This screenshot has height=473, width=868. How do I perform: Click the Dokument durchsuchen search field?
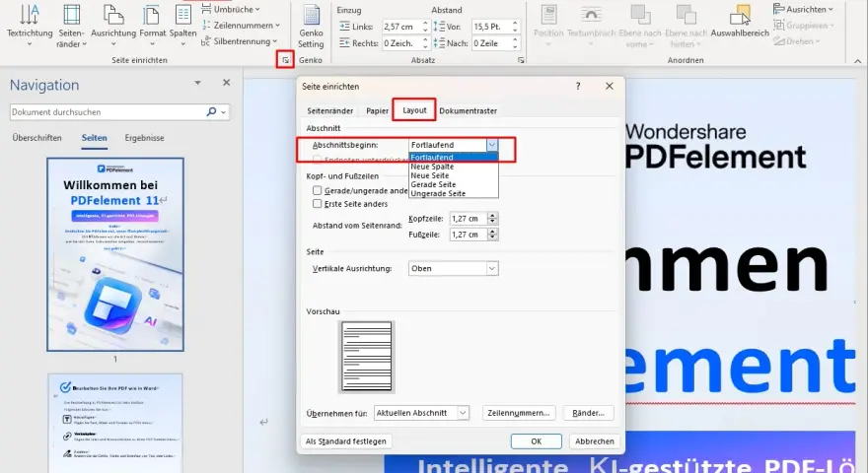point(108,111)
